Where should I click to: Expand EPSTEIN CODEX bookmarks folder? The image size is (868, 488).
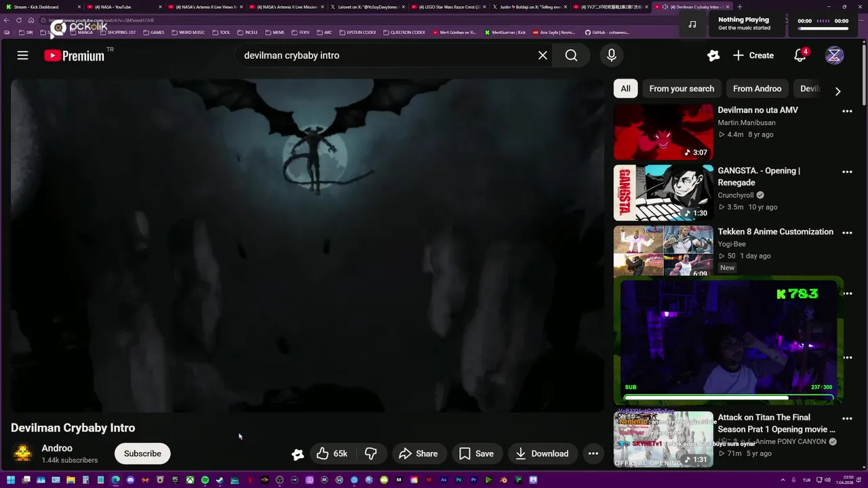pyautogui.click(x=357, y=33)
